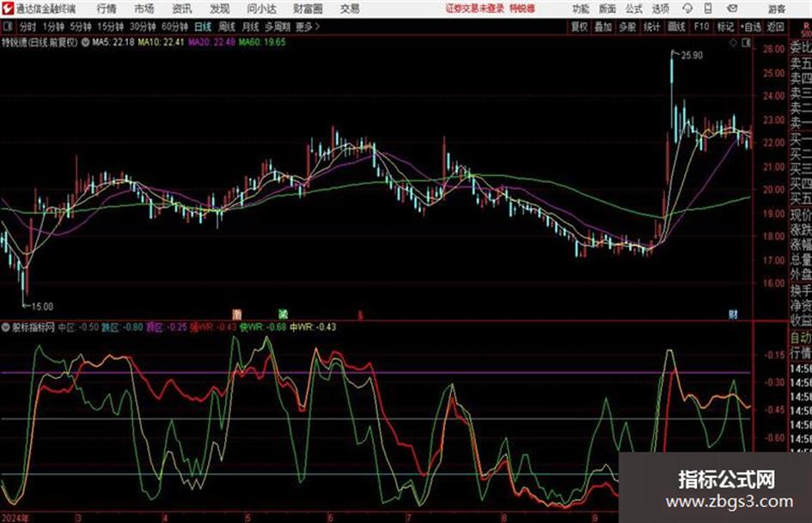The height and width of the screenshot is (523, 812).
Task: Switch to the 5分钟 period tab
Action: coord(81,27)
